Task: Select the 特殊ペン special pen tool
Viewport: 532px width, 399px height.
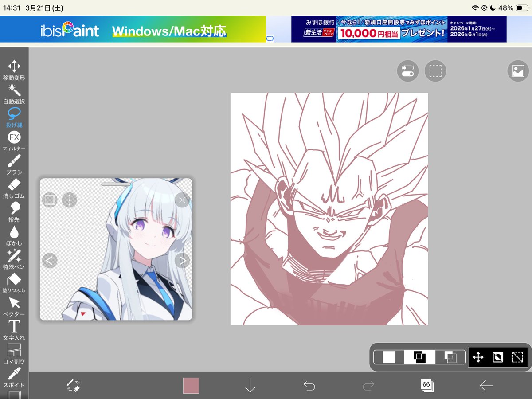Action: 14,259
